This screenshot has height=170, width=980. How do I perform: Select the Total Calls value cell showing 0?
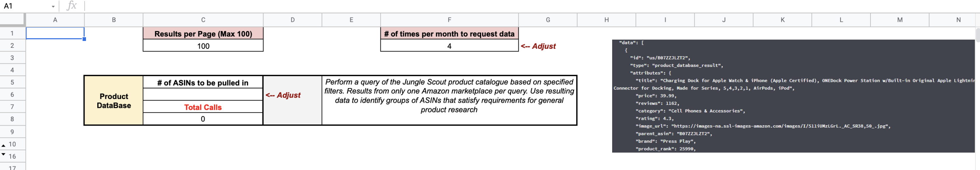(x=203, y=119)
